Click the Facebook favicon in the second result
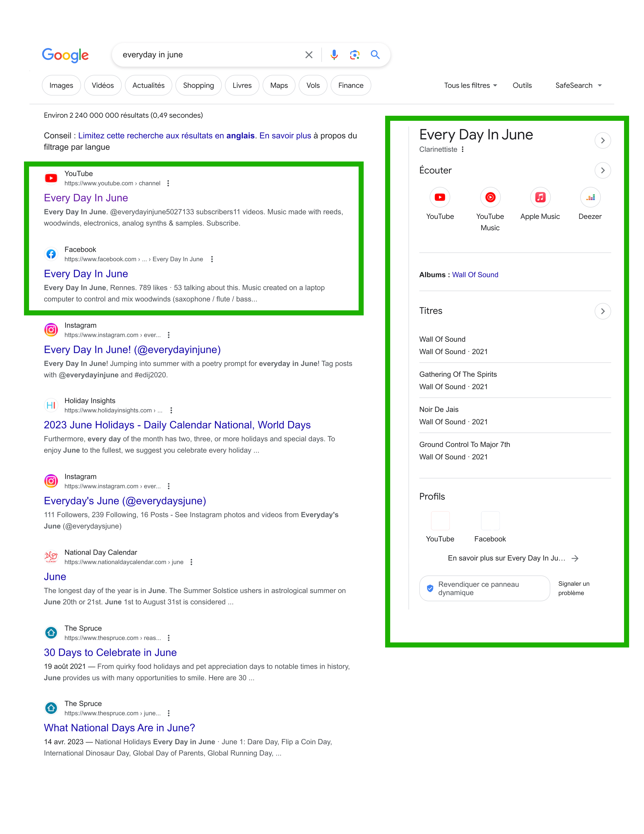Screen dimensions: 644x834 click(x=51, y=254)
